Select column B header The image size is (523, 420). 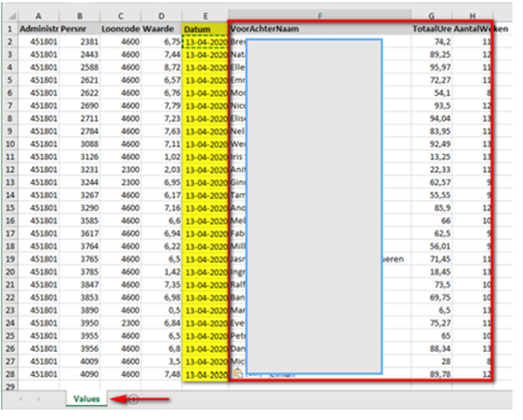tap(80, 16)
